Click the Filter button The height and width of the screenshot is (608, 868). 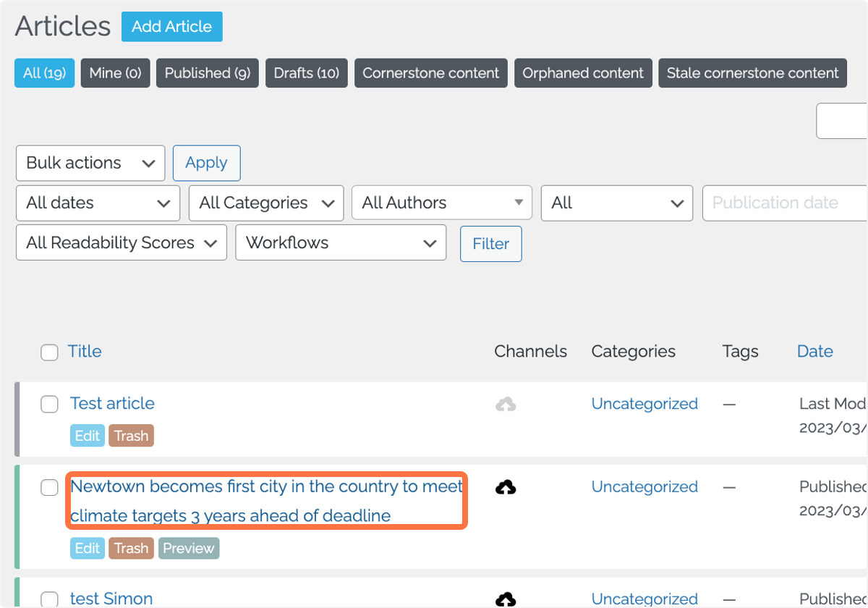[491, 244]
